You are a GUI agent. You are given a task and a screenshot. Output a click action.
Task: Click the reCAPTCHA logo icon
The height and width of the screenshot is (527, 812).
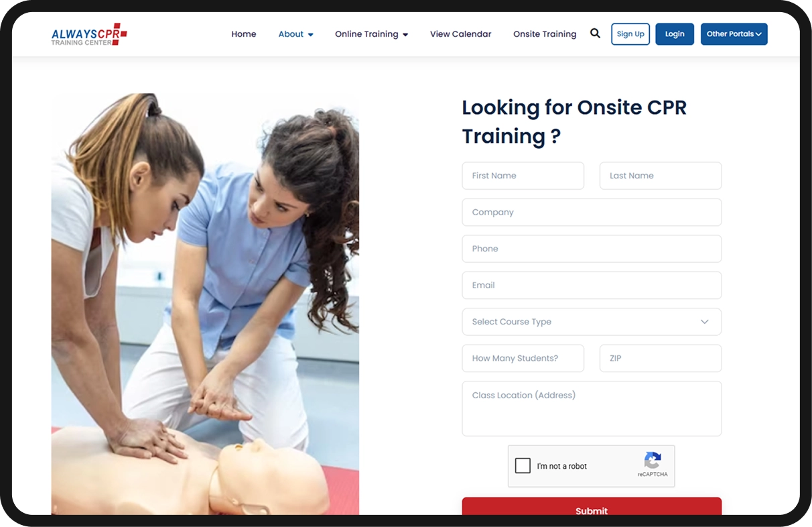(x=653, y=460)
